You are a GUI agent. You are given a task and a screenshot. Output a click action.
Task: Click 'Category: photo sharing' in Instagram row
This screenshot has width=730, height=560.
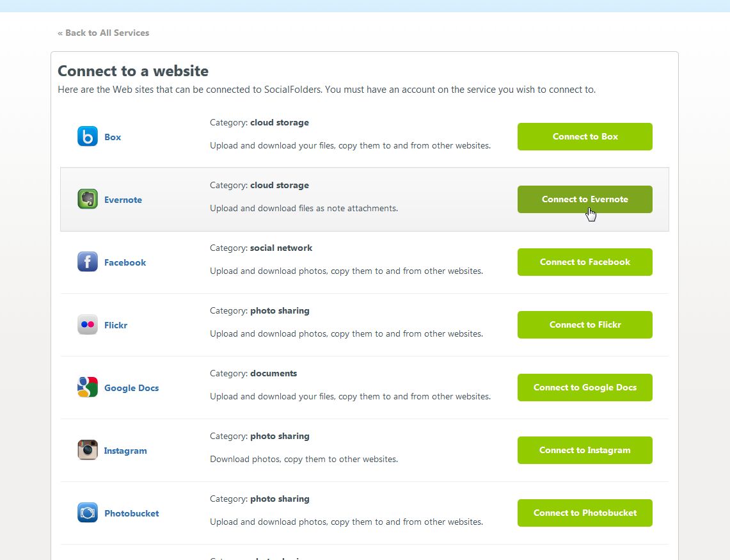click(x=260, y=436)
